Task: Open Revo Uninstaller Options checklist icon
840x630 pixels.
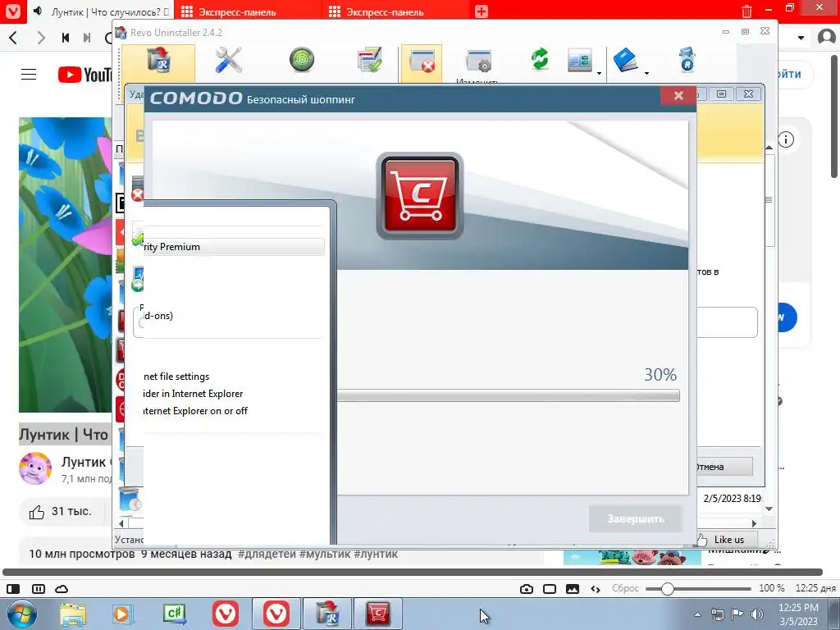Action: tap(370, 59)
